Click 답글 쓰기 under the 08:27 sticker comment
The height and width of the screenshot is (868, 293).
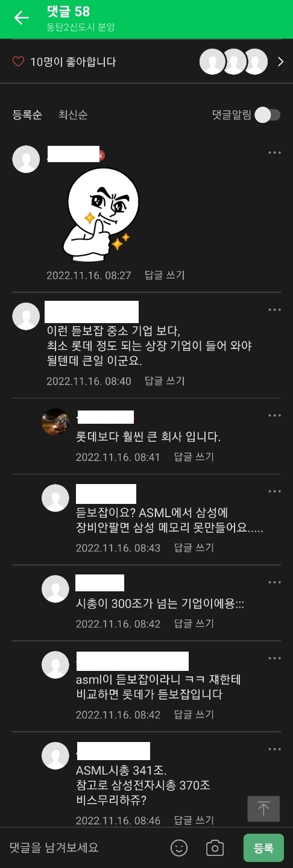(x=165, y=275)
